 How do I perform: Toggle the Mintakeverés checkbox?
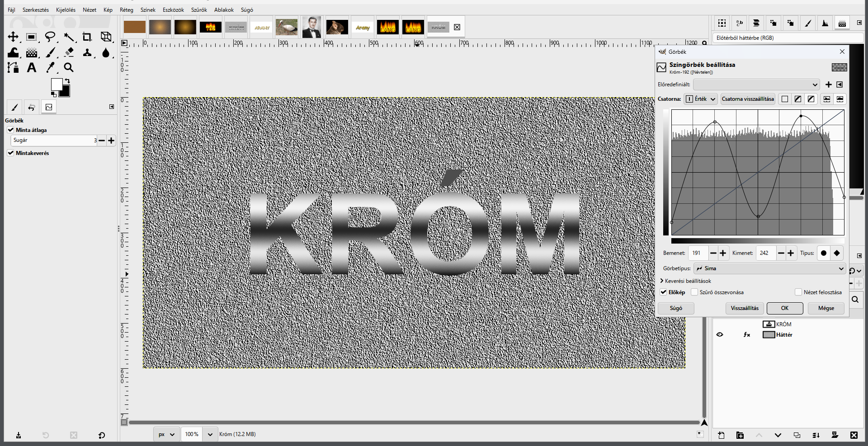point(10,153)
